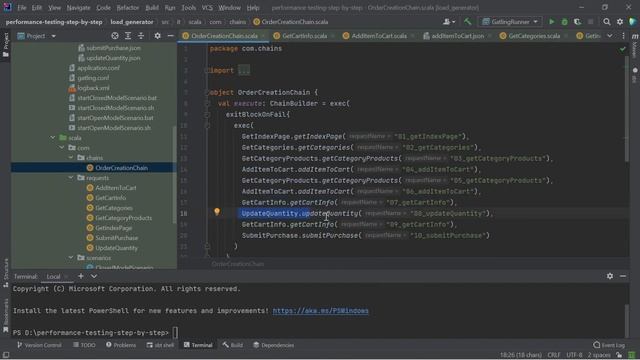This screenshot has width=640, height=360.
Task: Open the Structure sidebar tool button
Action: click(5, 273)
